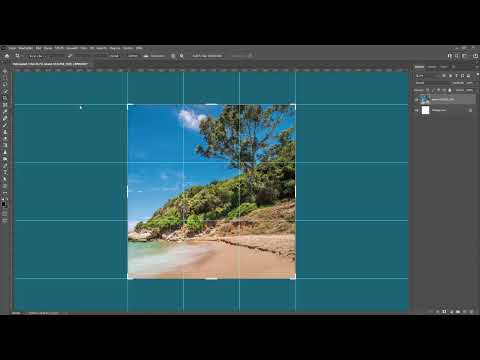
Task: Click the Home icon in options bar
Action: (7, 56)
